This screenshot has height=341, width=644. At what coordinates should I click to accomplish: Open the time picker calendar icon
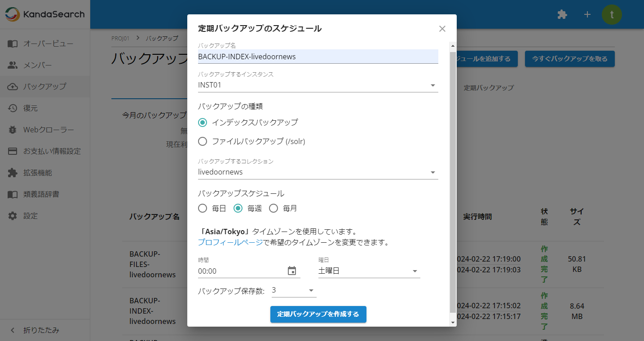click(292, 271)
